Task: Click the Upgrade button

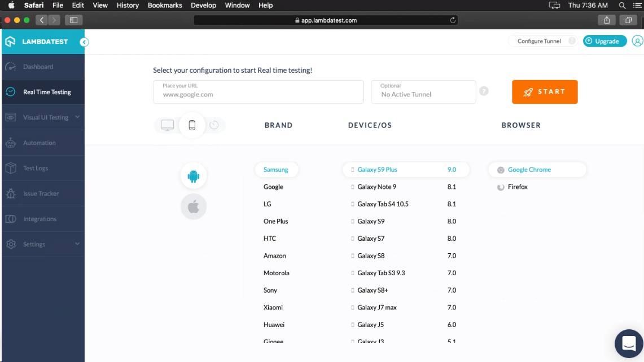Action: coord(605,41)
